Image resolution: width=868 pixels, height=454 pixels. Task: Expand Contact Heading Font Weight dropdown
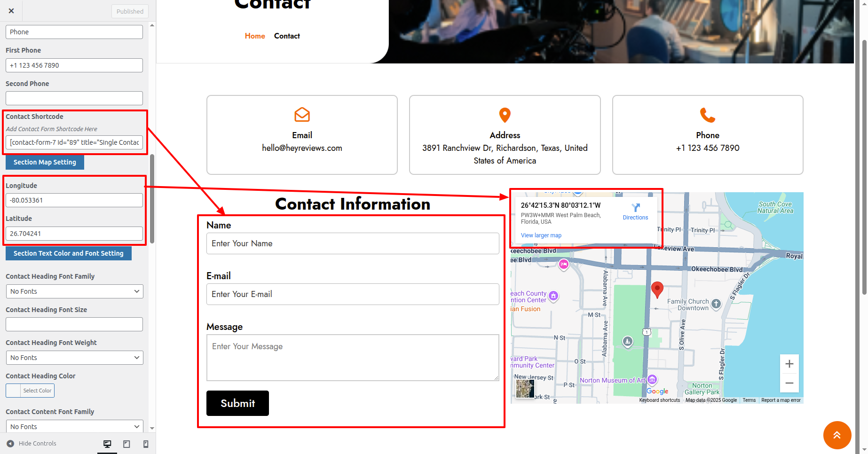tap(74, 358)
